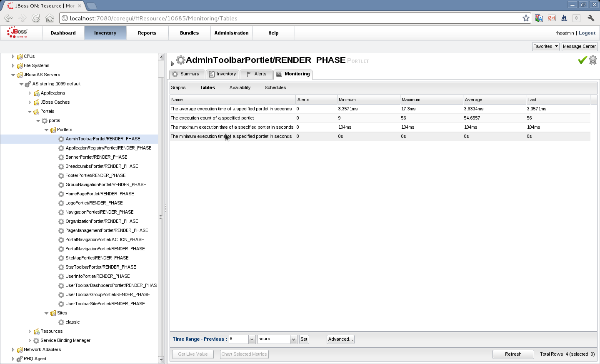
Task: Switch to the Inventory resource tab
Action: coord(222,74)
